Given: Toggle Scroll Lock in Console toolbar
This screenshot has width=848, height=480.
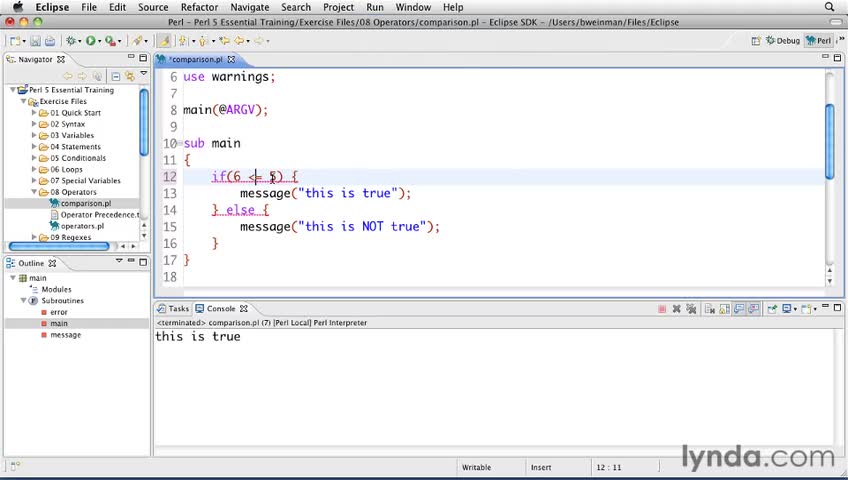Looking at the screenshot, I should 725,309.
